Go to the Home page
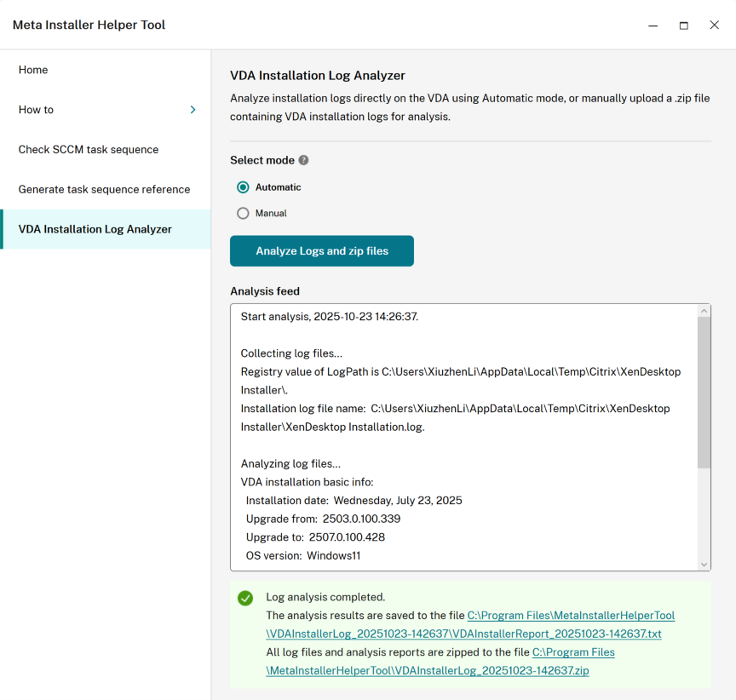This screenshot has width=736, height=700. pos(33,70)
